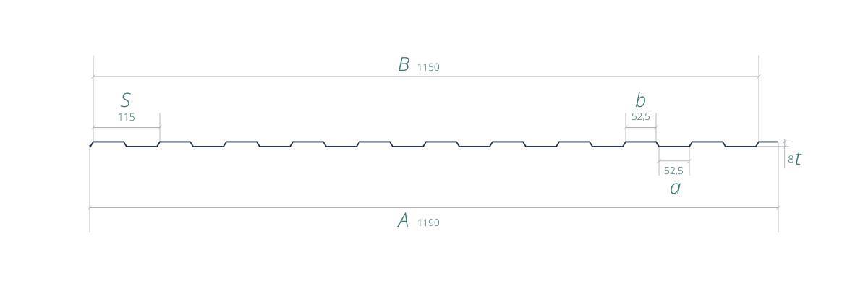Click the letter t thickness label
Image resolution: width=868 pixels, height=289 pixels.
point(798,160)
